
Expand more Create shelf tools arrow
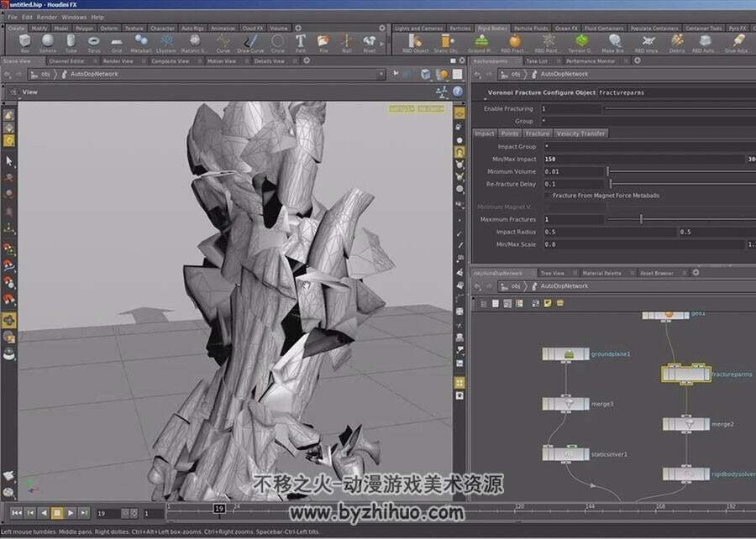383,44
